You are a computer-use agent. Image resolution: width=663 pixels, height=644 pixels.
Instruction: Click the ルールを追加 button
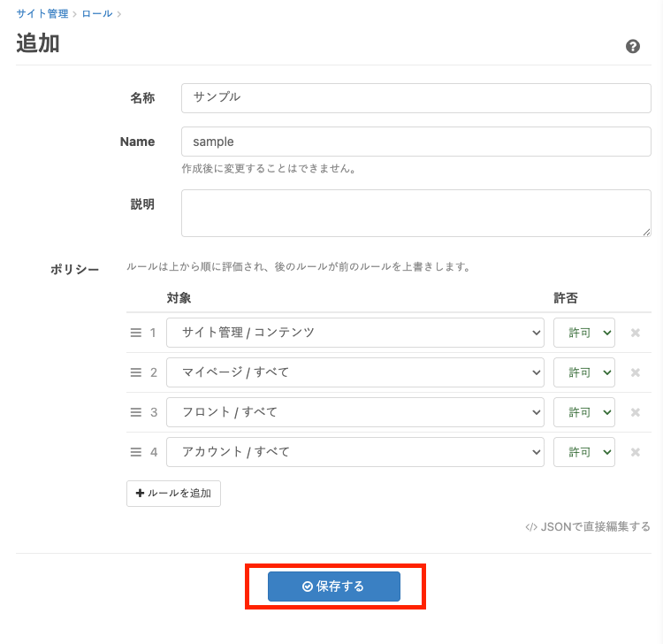click(x=173, y=494)
